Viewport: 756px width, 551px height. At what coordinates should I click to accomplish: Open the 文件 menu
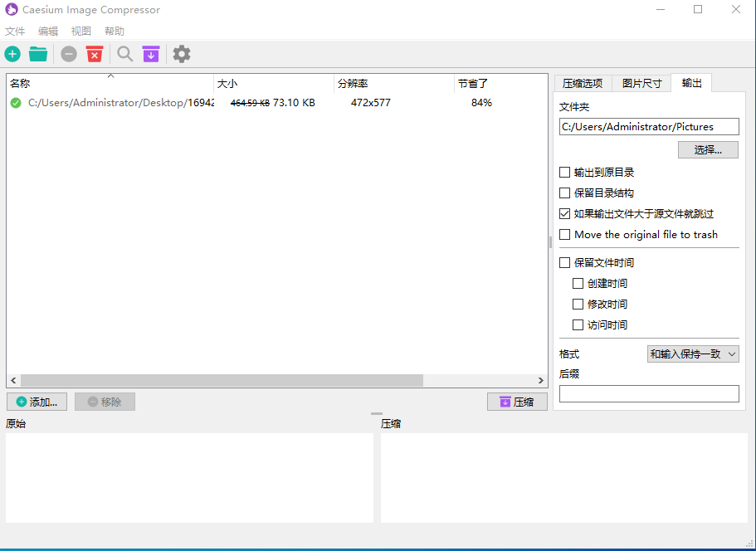[14, 31]
